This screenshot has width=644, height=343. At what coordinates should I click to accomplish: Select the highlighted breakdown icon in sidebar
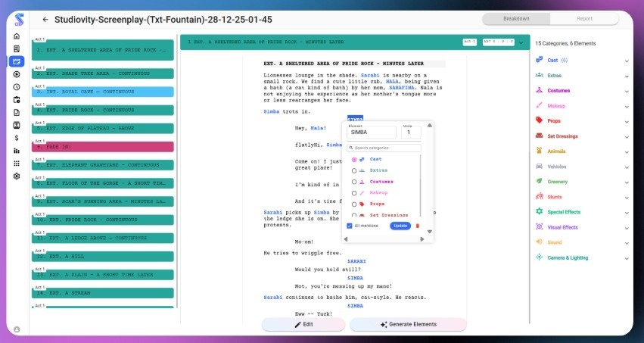17,61
